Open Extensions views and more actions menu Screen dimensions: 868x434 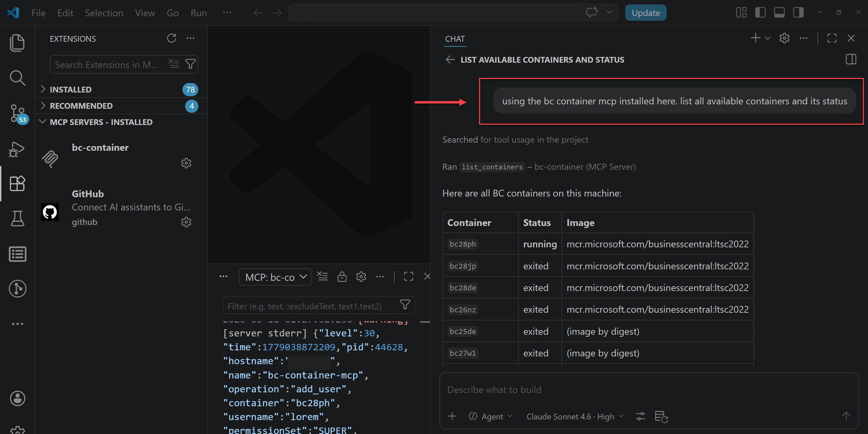(191, 38)
